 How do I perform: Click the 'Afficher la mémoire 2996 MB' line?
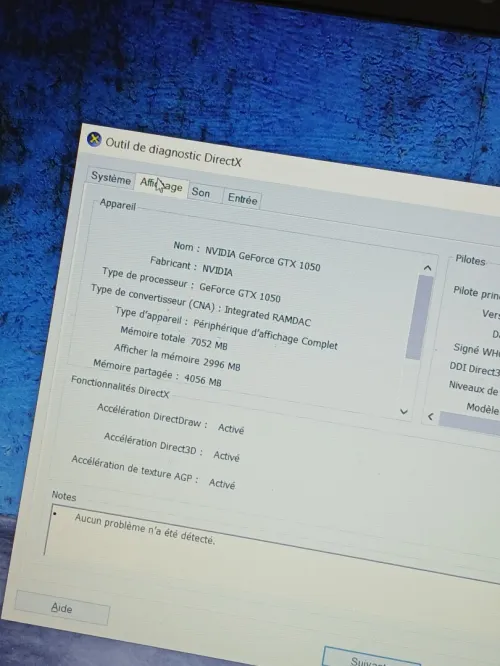tap(177, 357)
